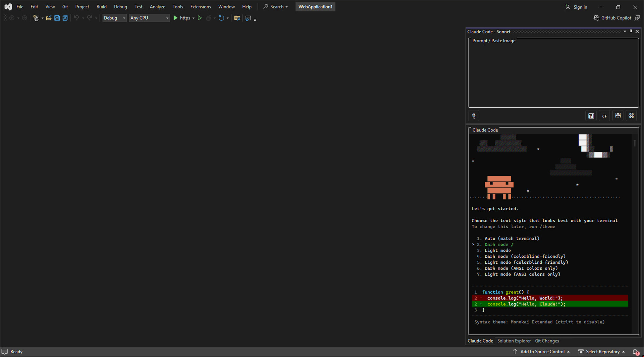
Task: Click the Save All toolbar icon
Action: (65, 18)
